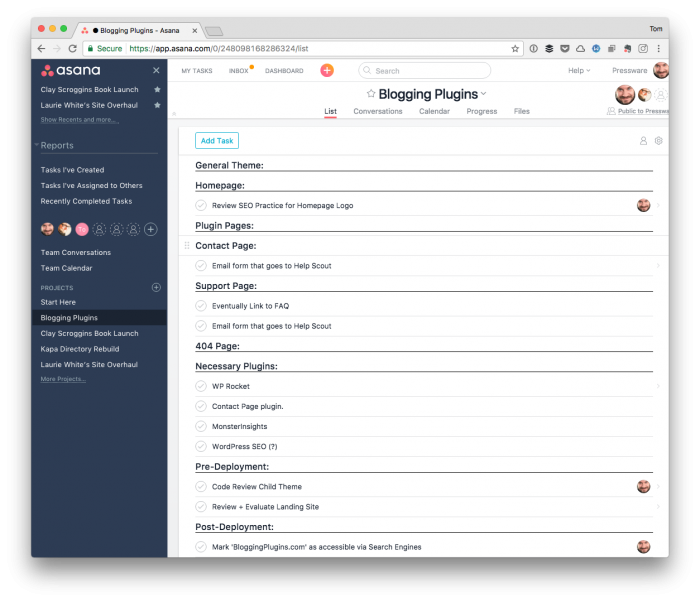This screenshot has width=700, height=602.
Task: Click the Asana logo in the sidebar
Action: [71, 71]
